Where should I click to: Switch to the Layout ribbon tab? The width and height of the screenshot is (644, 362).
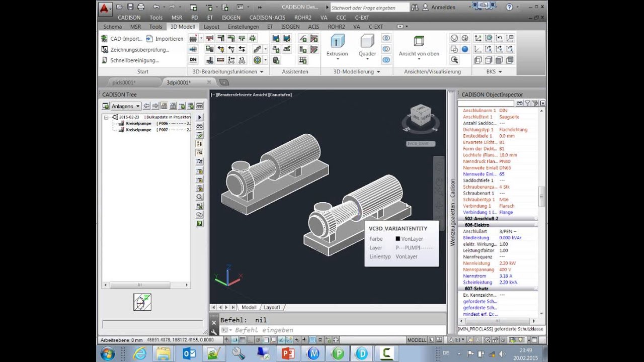[x=211, y=27]
